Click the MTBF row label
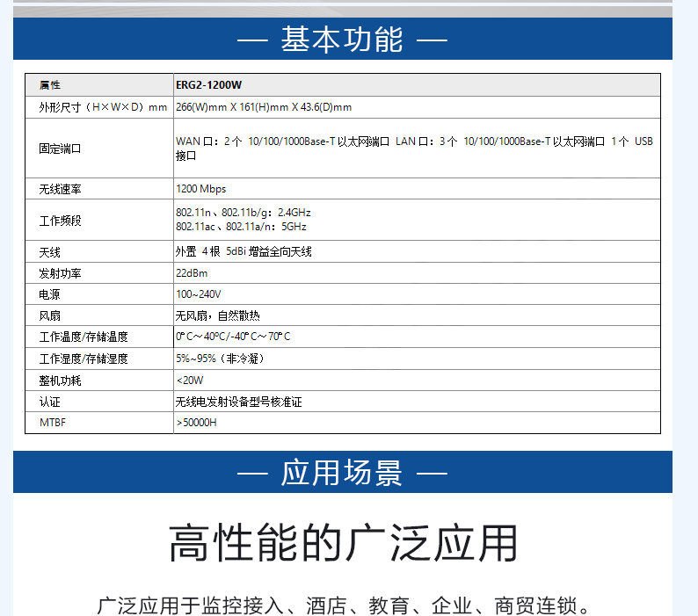698x616 pixels. tap(53, 423)
